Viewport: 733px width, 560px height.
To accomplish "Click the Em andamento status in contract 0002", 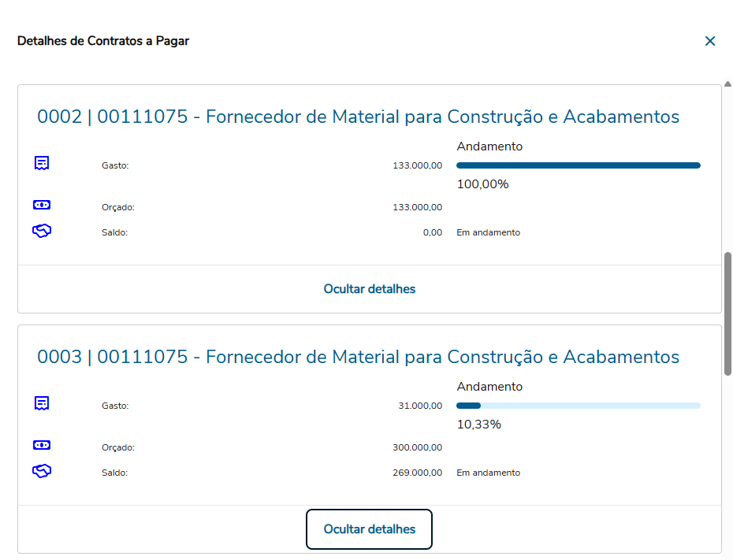I will [x=488, y=232].
